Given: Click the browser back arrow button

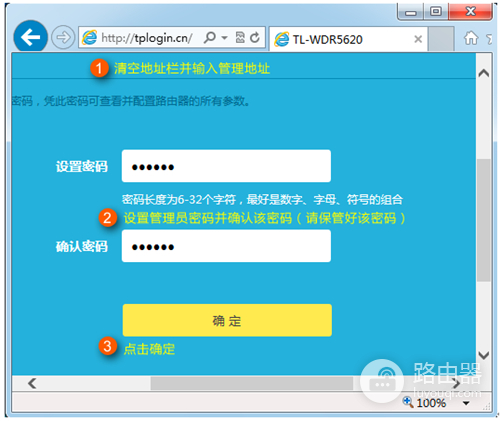Looking at the screenshot, I should (x=30, y=37).
